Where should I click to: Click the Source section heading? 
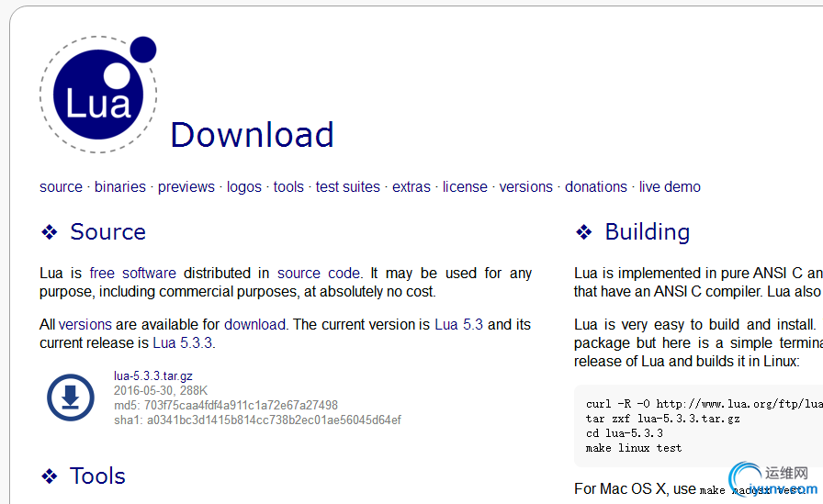point(108,232)
